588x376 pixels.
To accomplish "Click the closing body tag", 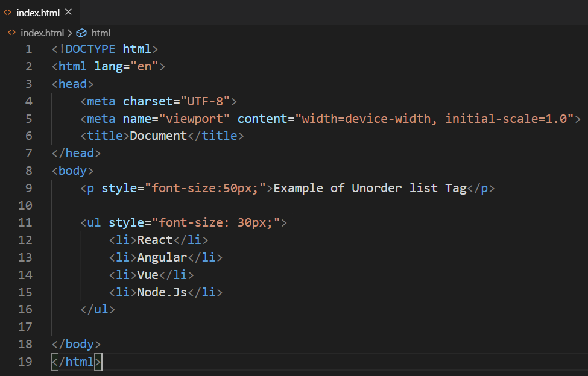I will click(76, 344).
